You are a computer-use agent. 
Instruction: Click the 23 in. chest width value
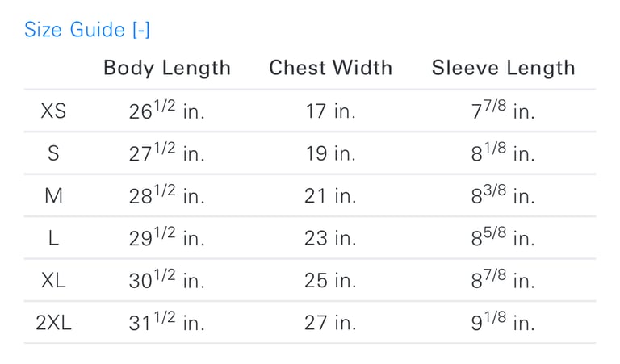pos(330,238)
